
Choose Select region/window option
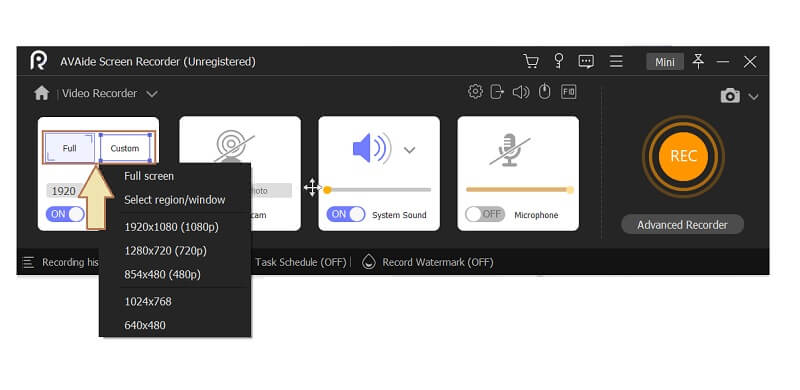[174, 200]
